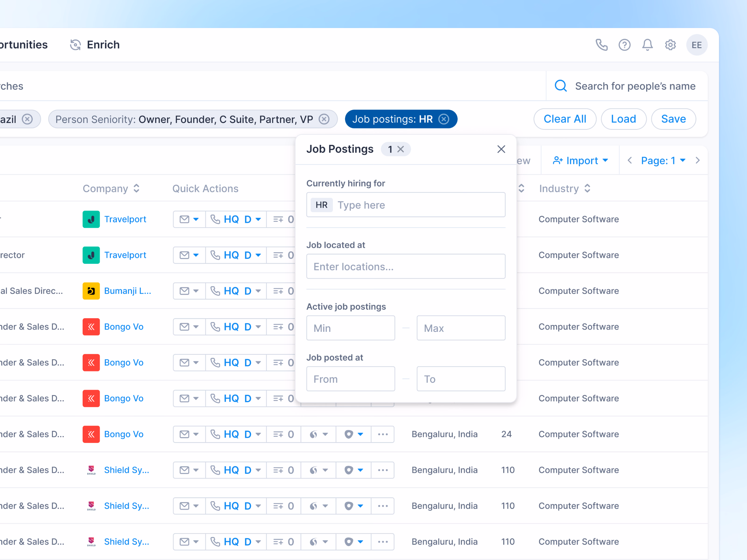
Task: Open the more options menu in last Shield row
Action: [383, 542]
